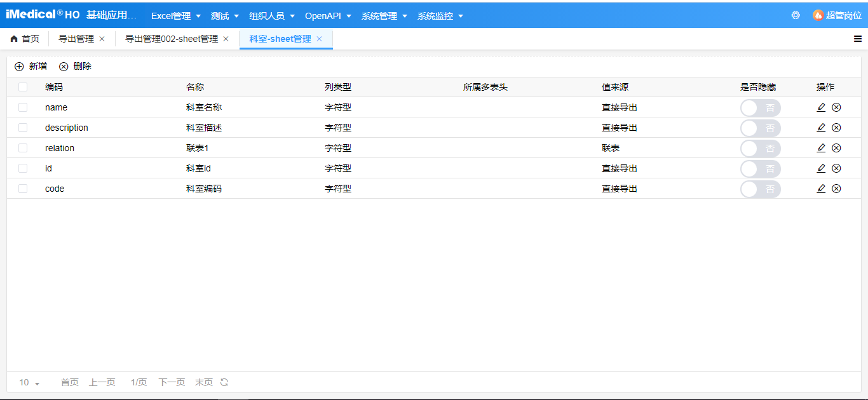
Task: Toggle hide switch on the description row
Action: 760,128
